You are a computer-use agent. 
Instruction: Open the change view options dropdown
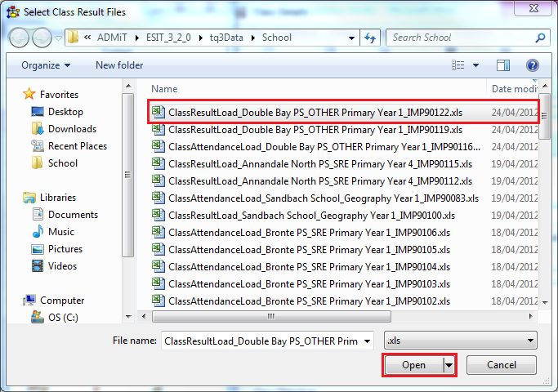point(476,65)
